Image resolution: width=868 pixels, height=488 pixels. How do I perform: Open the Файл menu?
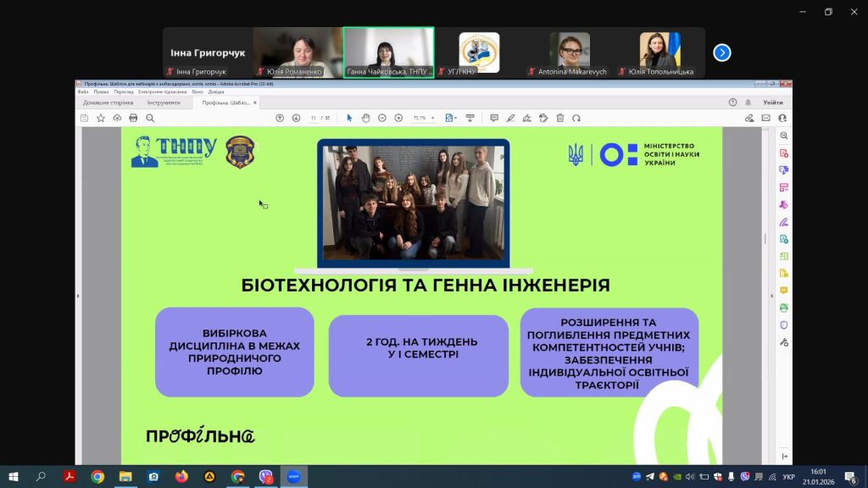[x=82, y=91]
